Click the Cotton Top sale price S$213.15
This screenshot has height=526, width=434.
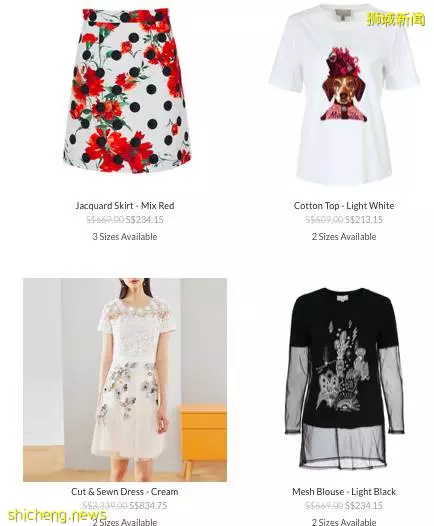(x=364, y=220)
